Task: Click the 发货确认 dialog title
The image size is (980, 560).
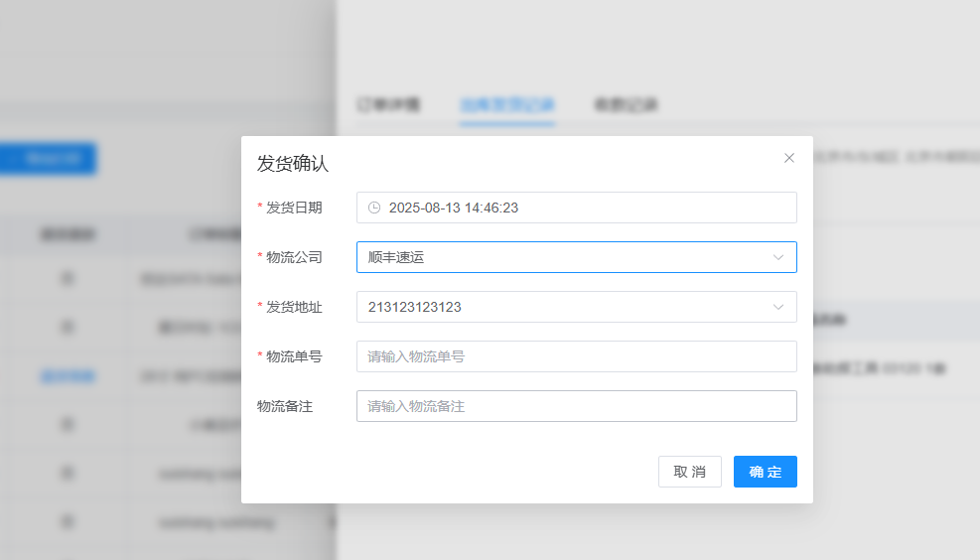Action: 293,164
